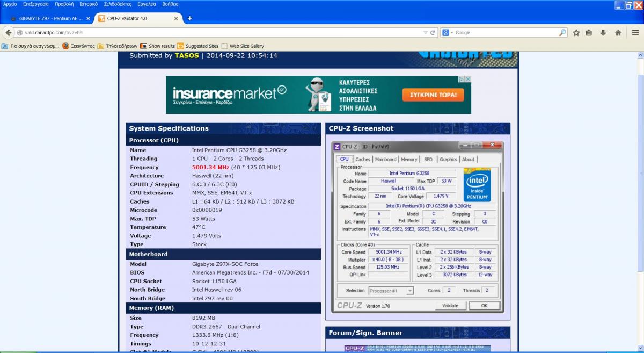Select the Mainboard tab in CPU-Z

click(386, 159)
